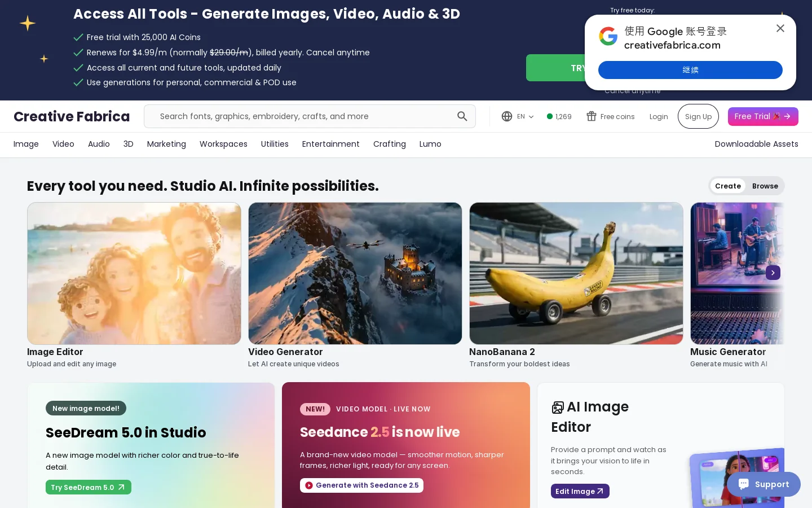Expand the EN language dropdown

[x=525, y=116]
